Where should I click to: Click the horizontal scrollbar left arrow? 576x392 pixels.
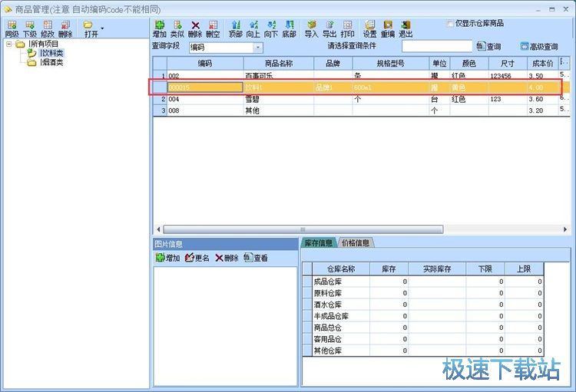158,229
